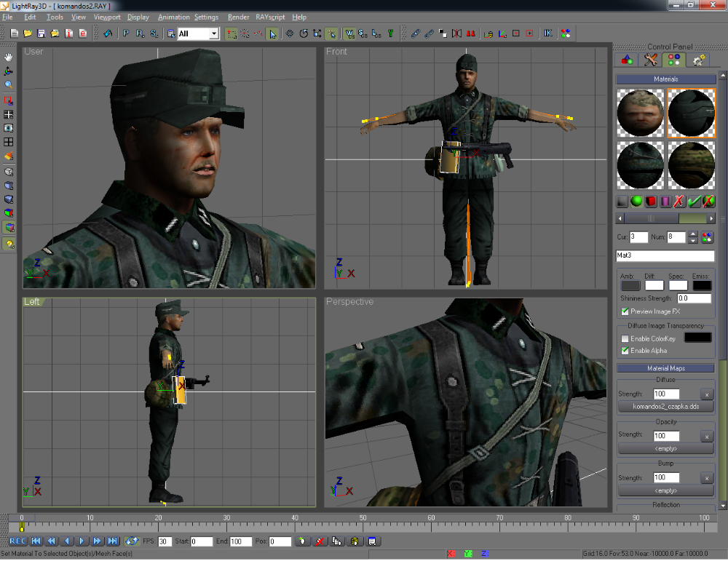The width and height of the screenshot is (728, 561).
Task: Click the Opacity map <empty> button
Action: pos(666,449)
